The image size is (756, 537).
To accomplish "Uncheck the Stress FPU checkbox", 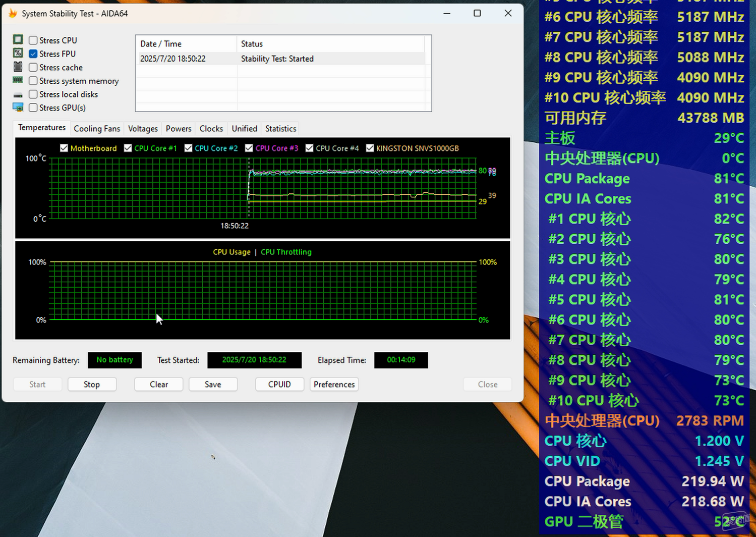I will (33, 54).
